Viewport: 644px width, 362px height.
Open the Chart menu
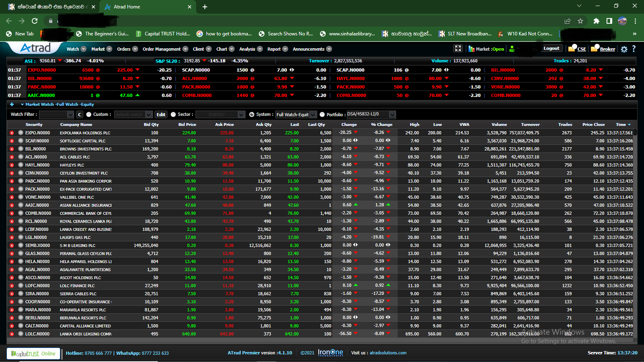pos(225,49)
